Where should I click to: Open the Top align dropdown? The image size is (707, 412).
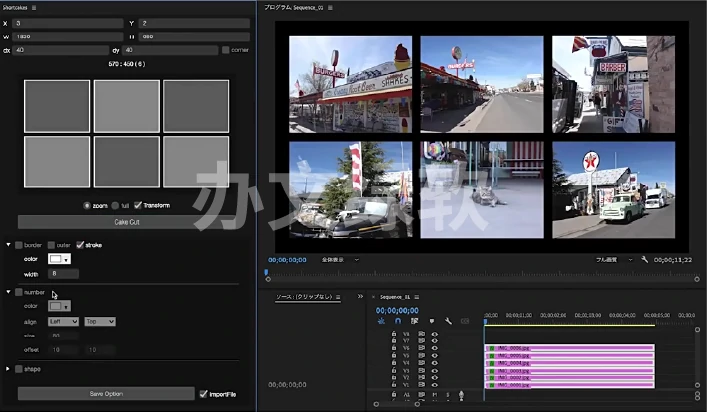point(100,321)
